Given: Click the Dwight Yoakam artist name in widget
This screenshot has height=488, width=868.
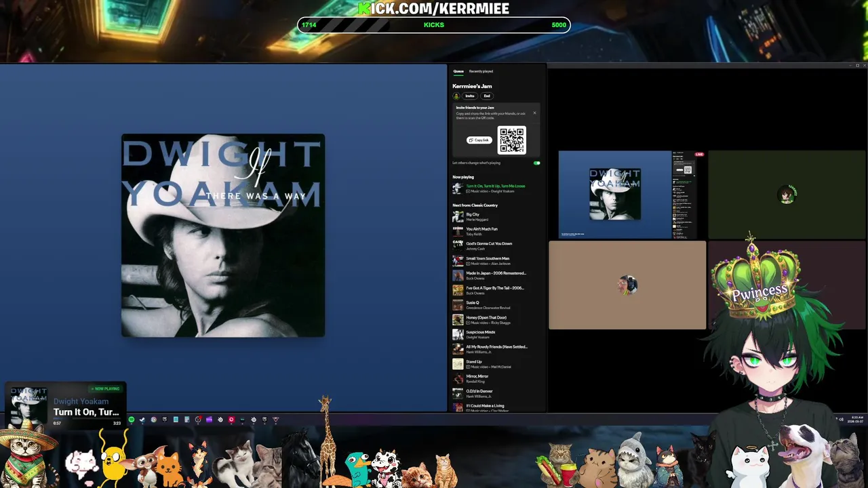Looking at the screenshot, I should click(81, 401).
